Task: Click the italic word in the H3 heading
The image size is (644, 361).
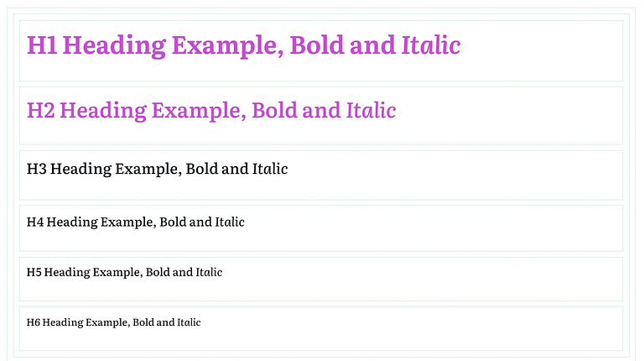Action: point(270,170)
